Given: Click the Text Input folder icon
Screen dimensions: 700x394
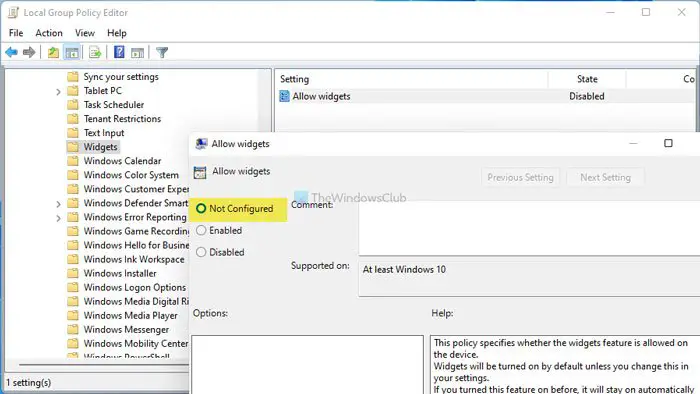Looking at the screenshot, I should coord(73,133).
